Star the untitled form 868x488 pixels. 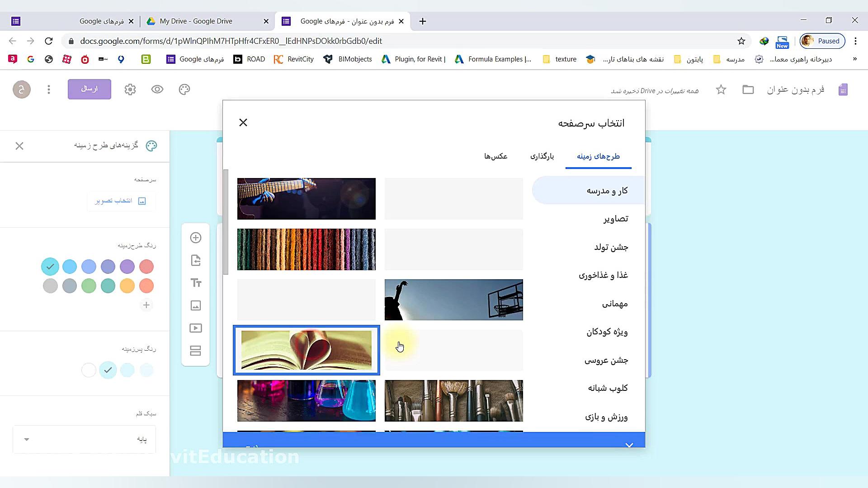[x=721, y=89]
